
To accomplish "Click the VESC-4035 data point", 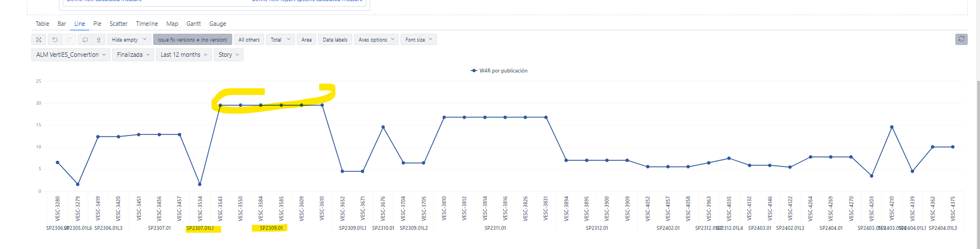I will [729, 159].
